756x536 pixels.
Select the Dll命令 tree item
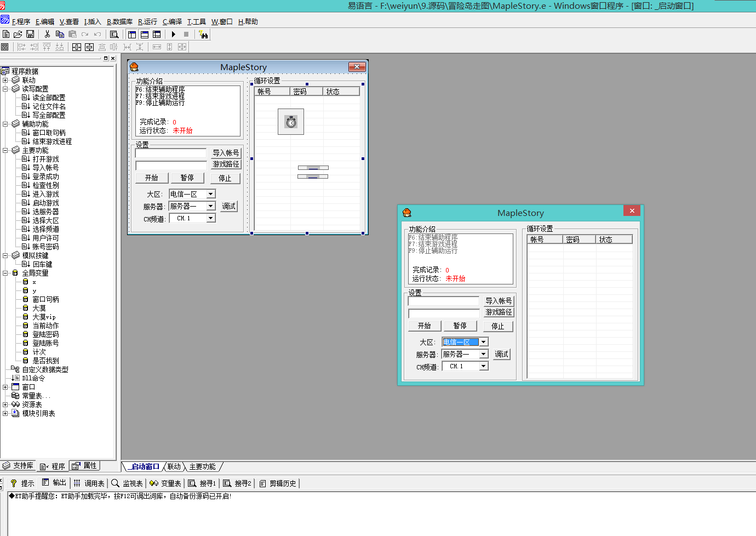point(33,378)
